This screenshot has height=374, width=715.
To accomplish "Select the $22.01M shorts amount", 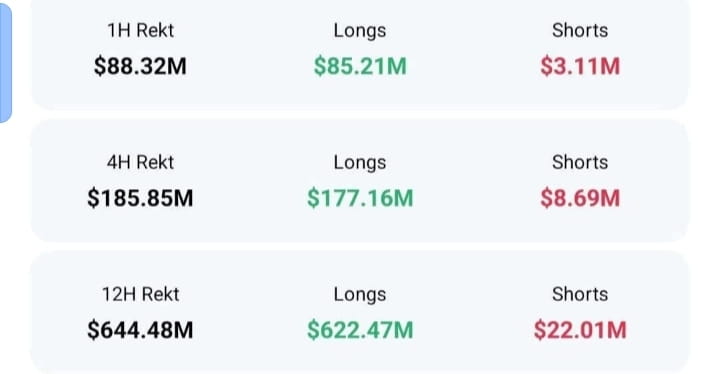I will pos(580,330).
